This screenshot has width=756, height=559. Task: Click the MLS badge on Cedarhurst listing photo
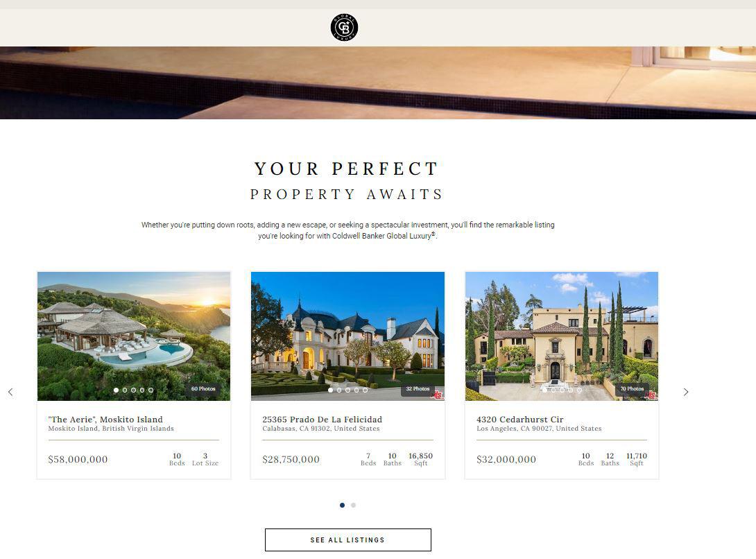(x=652, y=395)
